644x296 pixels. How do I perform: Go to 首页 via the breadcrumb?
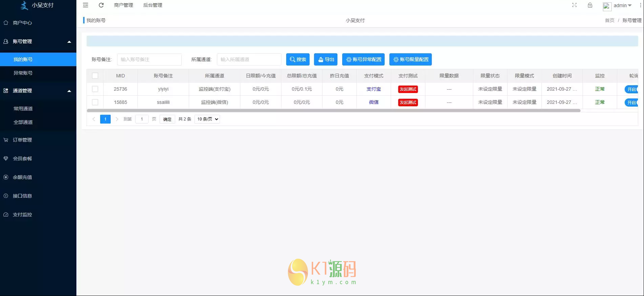[610, 20]
